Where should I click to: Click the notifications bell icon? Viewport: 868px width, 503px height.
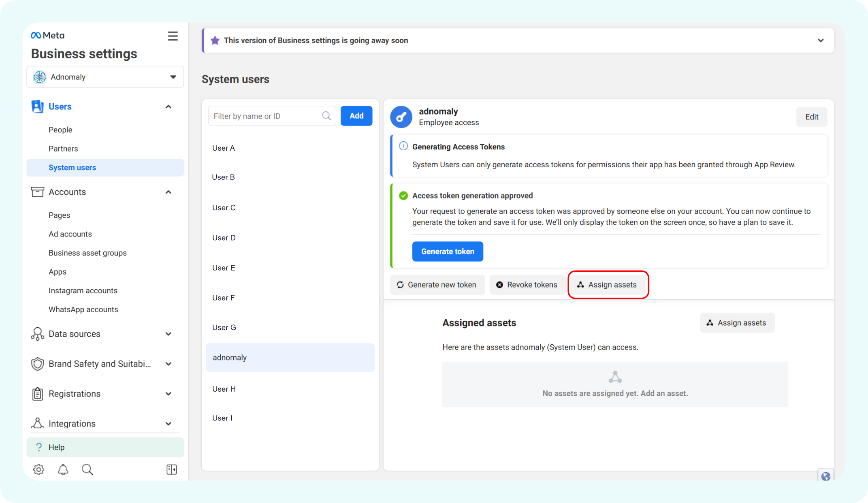tap(63, 469)
